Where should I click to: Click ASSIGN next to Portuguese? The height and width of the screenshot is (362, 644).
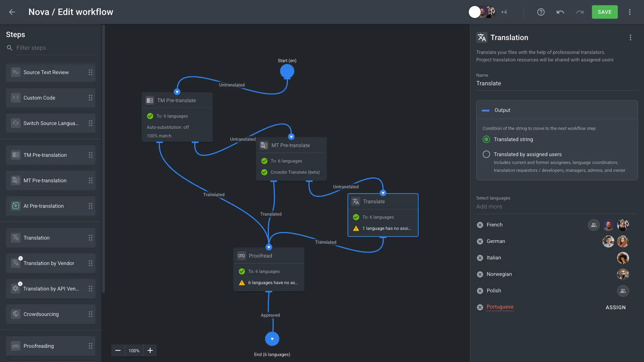click(x=616, y=307)
